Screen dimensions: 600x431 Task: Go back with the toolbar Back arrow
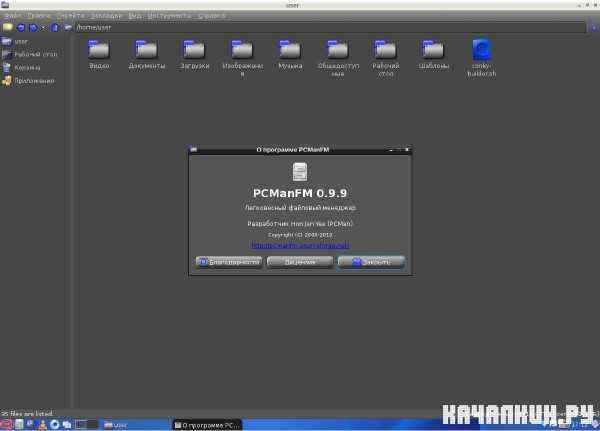[x=21, y=28]
